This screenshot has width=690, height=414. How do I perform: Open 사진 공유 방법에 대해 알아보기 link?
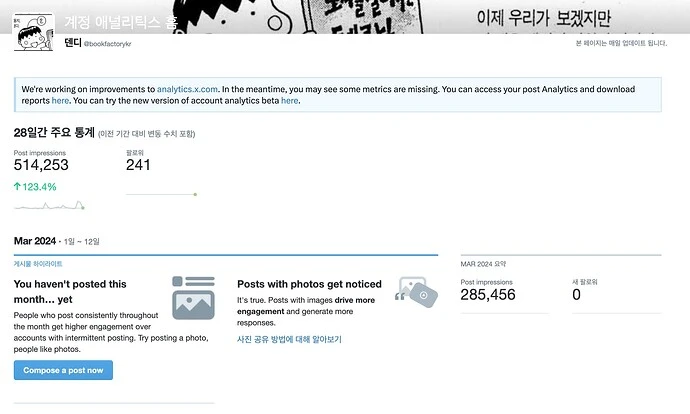click(x=289, y=339)
